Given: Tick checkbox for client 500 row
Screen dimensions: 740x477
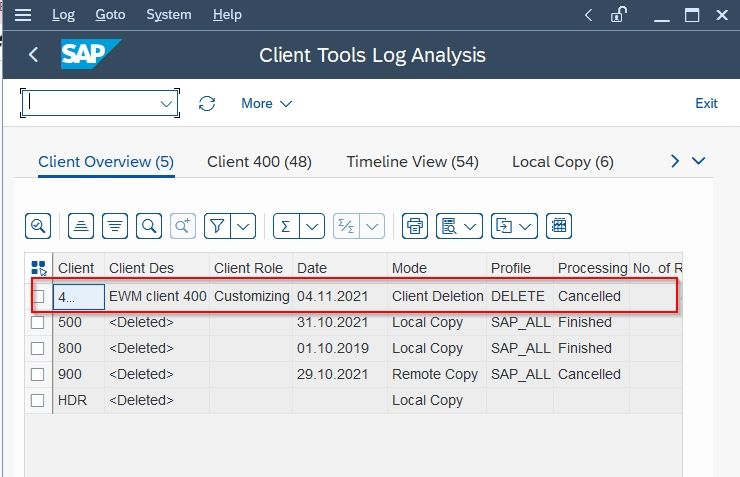Looking at the screenshot, I should [x=38, y=322].
